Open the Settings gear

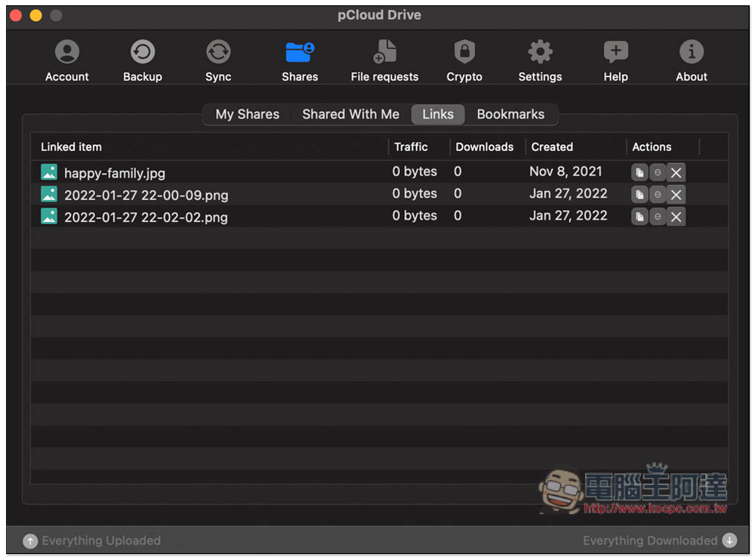(x=540, y=60)
